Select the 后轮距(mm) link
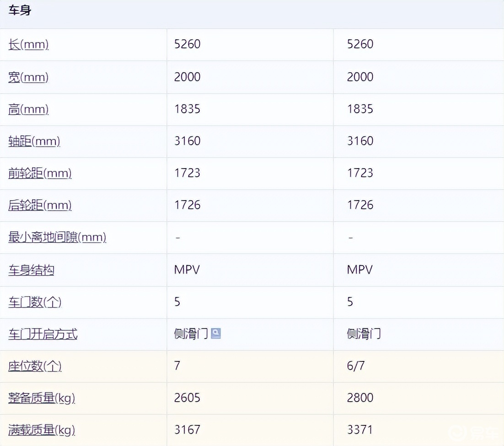The width and height of the screenshot is (504, 446). coord(40,205)
